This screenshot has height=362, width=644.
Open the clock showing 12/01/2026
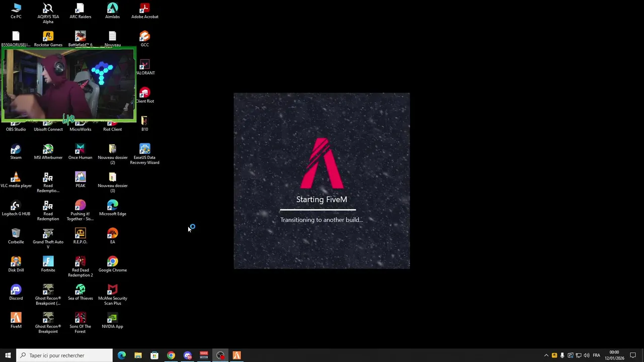tap(614, 355)
